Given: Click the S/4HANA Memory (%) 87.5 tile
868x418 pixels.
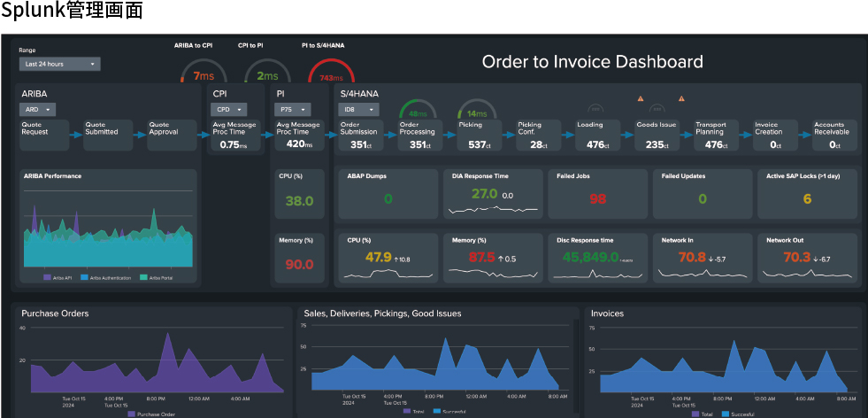Looking at the screenshot, I should pyautogui.click(x=493, y=258).
